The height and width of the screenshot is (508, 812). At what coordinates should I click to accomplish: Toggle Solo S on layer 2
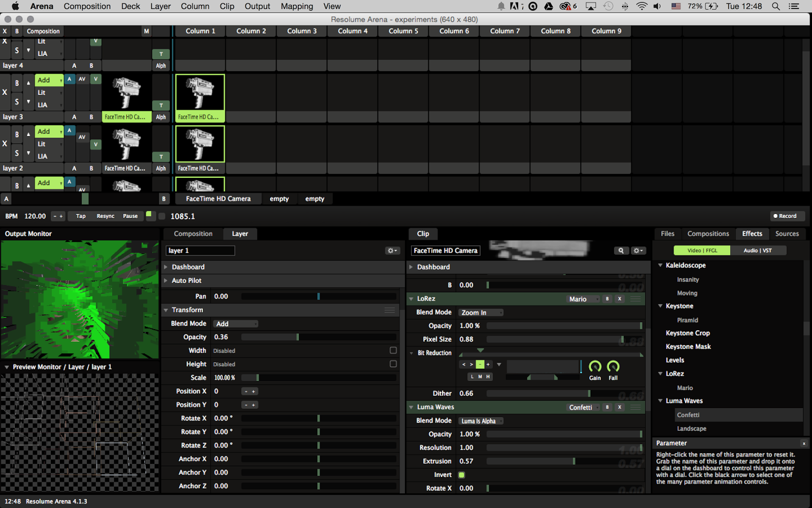tap(17, 153)
